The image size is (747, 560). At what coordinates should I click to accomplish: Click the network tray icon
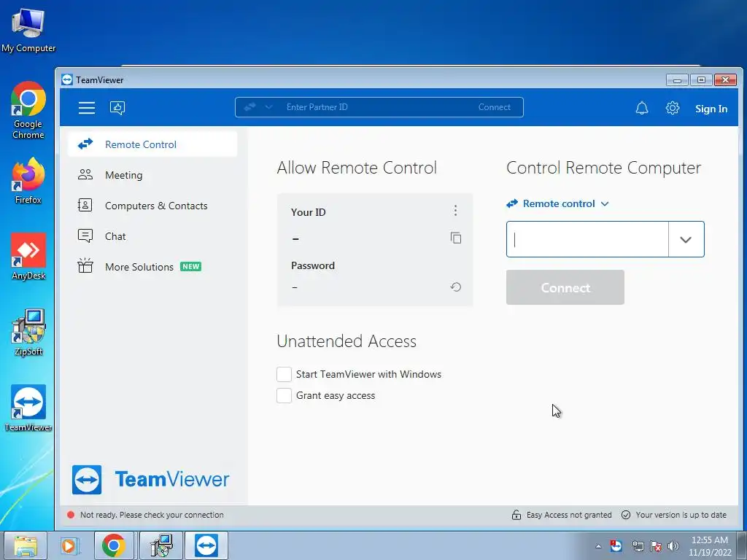[x=638, y=545]
